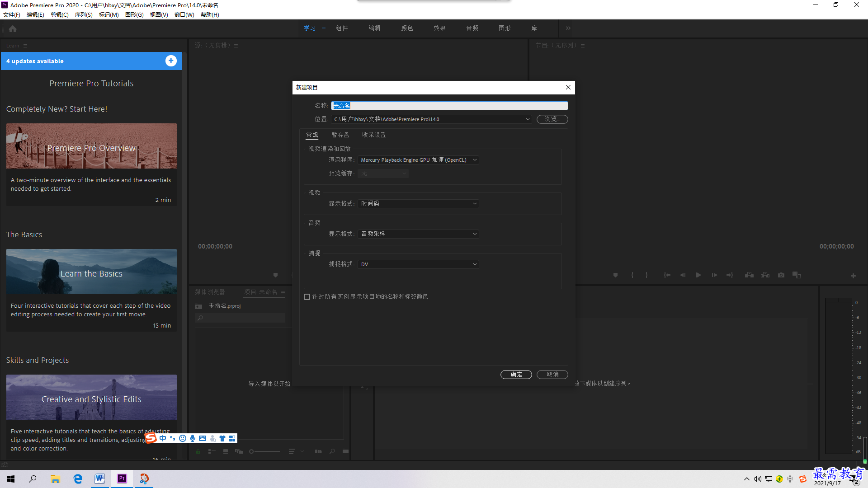Click the 效果 panel icon in top navigation

point(439,28)
